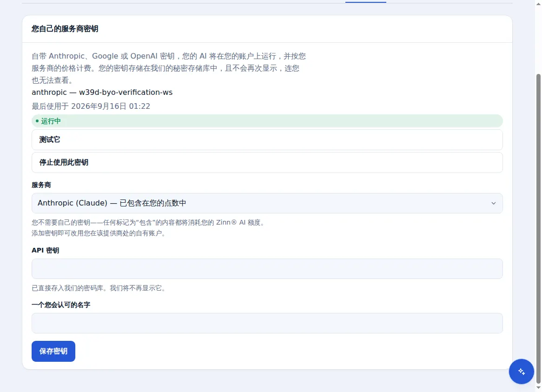
Task: Focus the API 密钥 input field
Action: [267, 269]
